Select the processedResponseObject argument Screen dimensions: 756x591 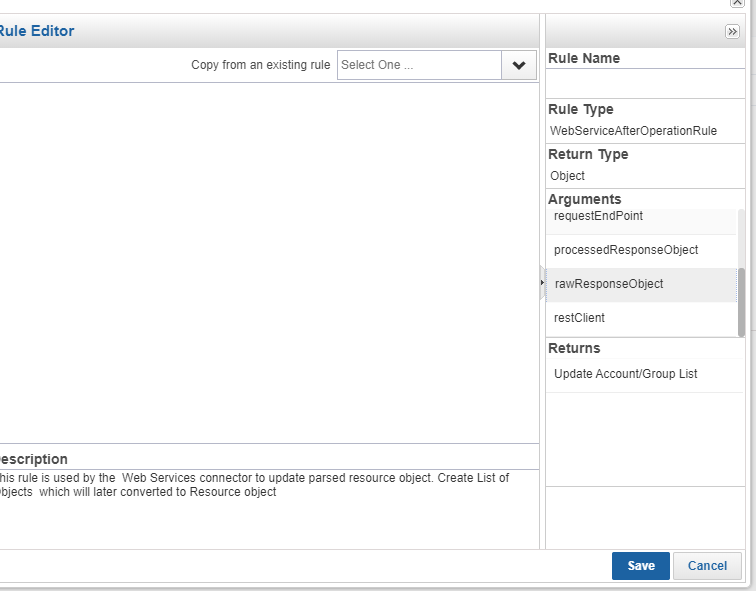point(626,250)
